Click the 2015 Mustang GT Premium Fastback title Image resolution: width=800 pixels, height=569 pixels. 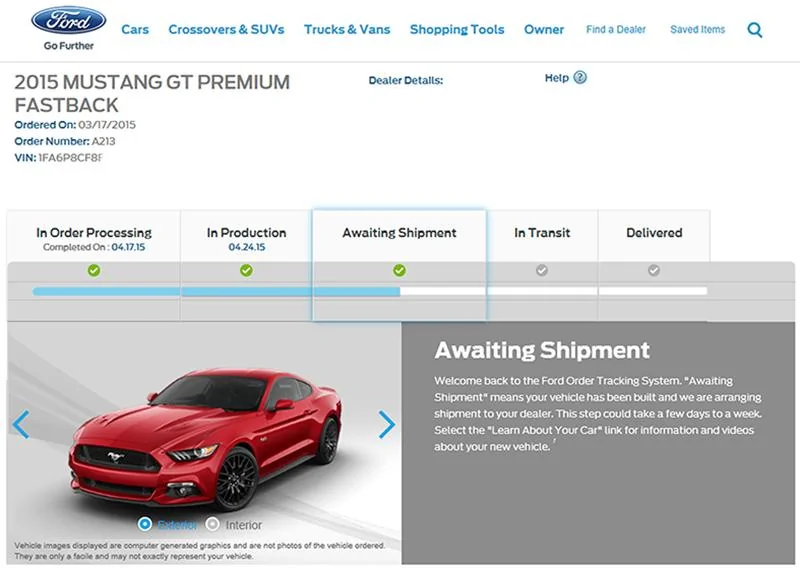tap(152, 93)
